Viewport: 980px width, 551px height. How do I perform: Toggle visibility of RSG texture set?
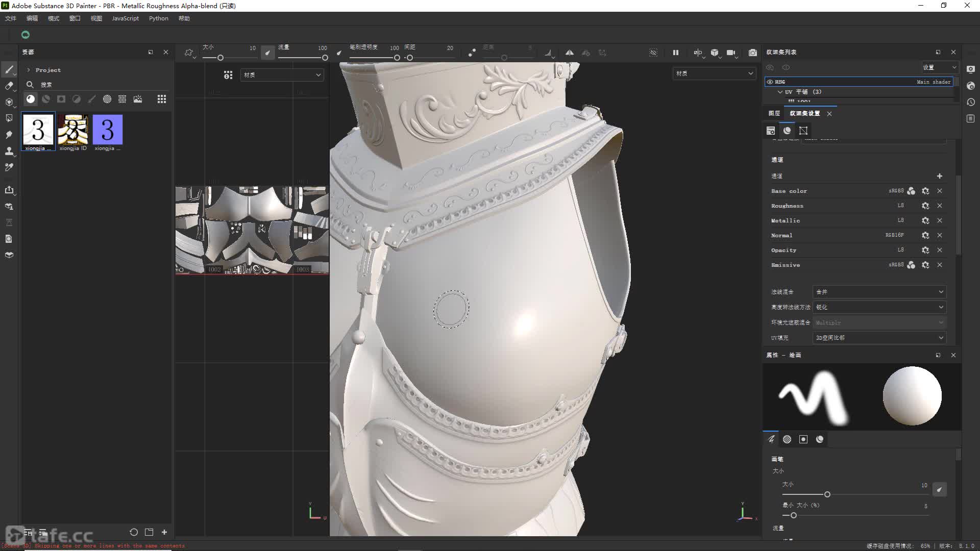click(770, 82)
